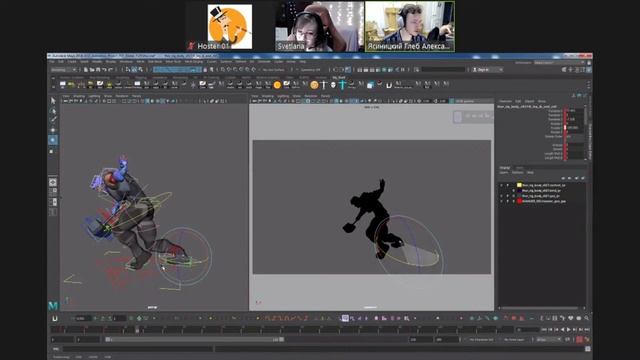Toggle playback flag on yellow-swatch layer
The height and width of the screenshot is (360, 640).
coord(508,185)
